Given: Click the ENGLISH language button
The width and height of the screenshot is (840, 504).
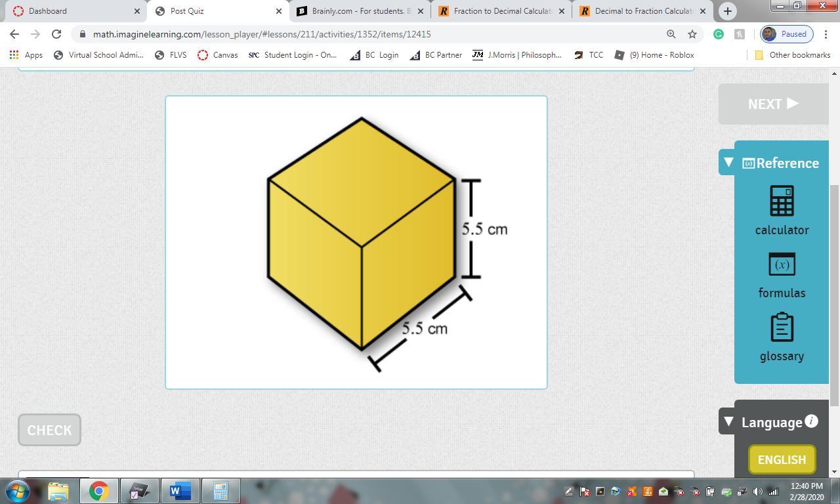Looking at the screenshot, I should click(782, 459).
